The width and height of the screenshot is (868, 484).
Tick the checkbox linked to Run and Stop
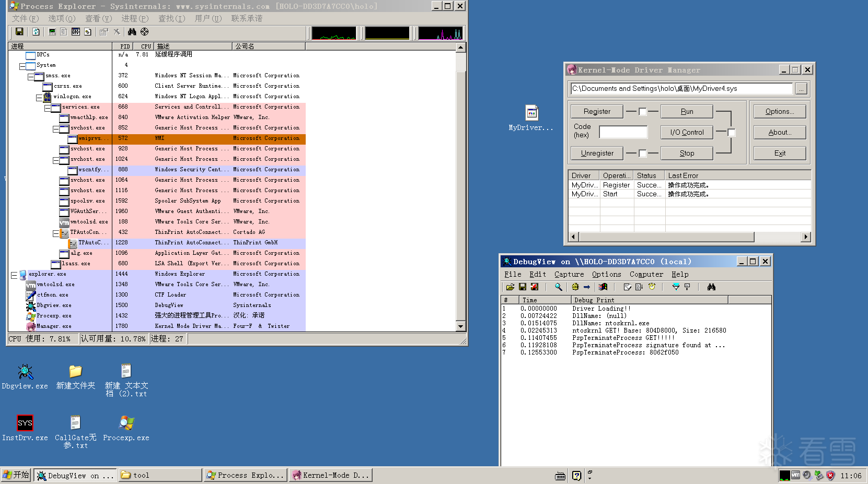coord(732,132)
